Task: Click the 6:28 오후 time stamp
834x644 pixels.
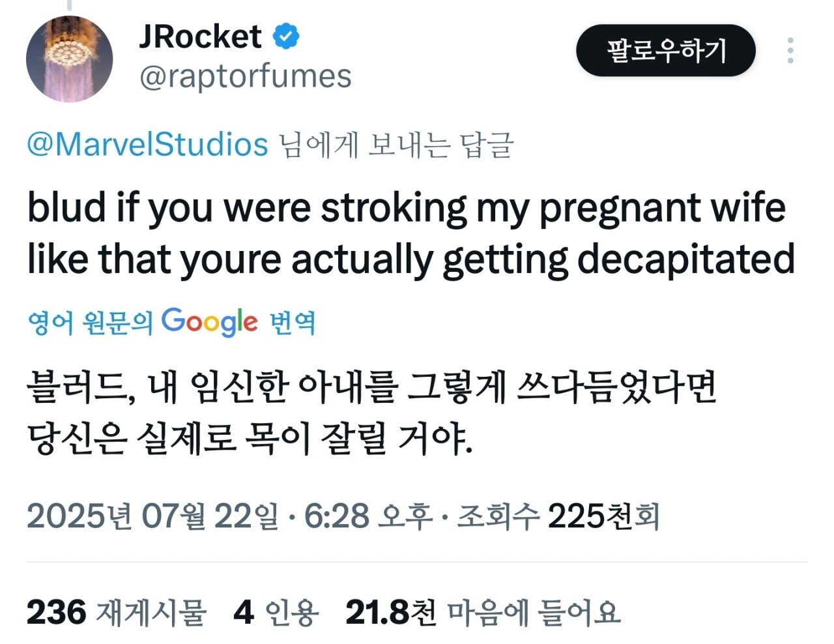Action: point(369,516)
